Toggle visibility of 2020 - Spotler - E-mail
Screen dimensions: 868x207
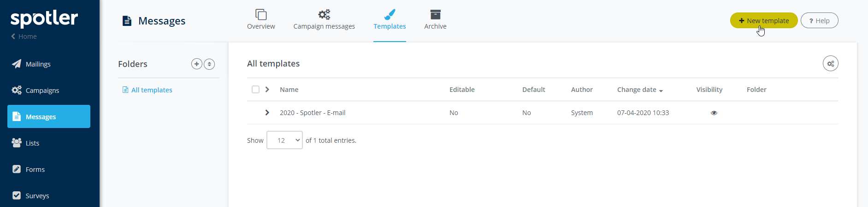(714, 113)
